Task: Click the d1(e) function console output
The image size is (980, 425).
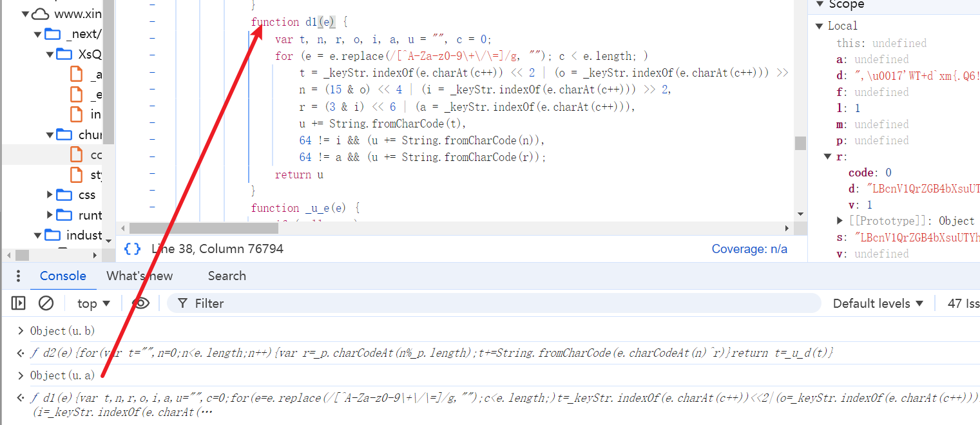Action: click(x=504, y=404)
